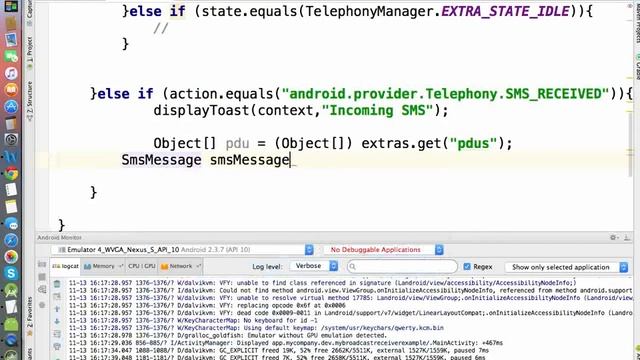Switch to the logcat tab

tap(66, 266)
